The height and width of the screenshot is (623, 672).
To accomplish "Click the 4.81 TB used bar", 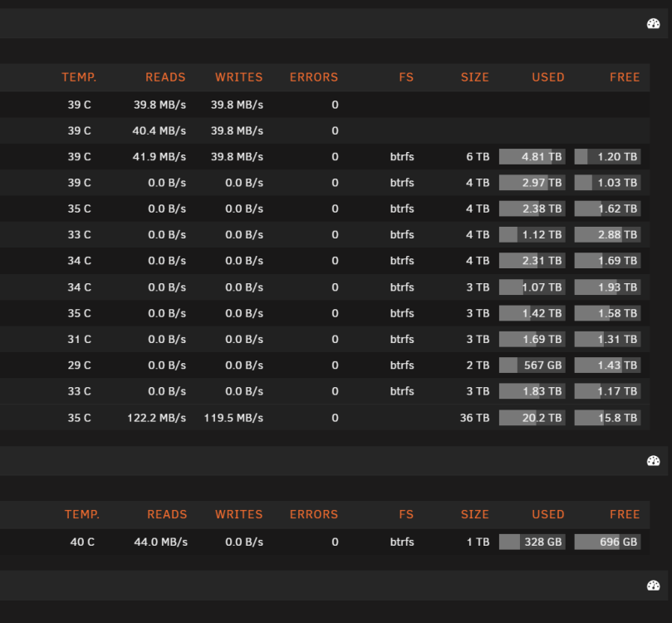I will (x=532, y=157).
